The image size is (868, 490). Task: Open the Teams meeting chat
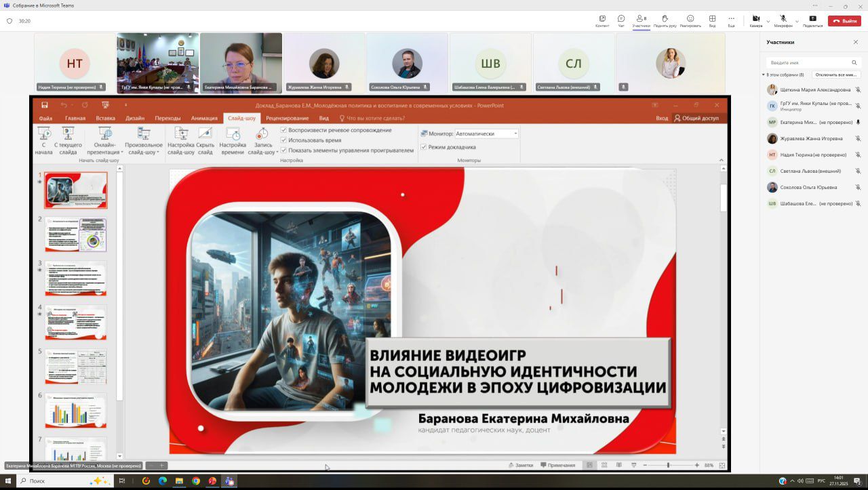(x=621, y=20)
